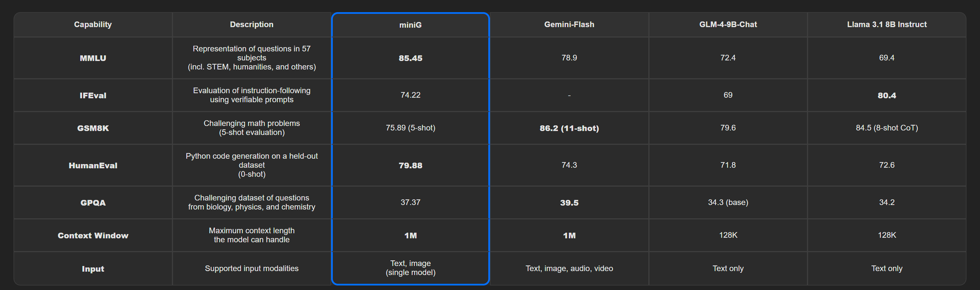This screenshot has width=980, height=290.
Task: Click Gemini-Flash's 86.2 (11-shot) GSM8K cell
Action: (x=569, y=128)
